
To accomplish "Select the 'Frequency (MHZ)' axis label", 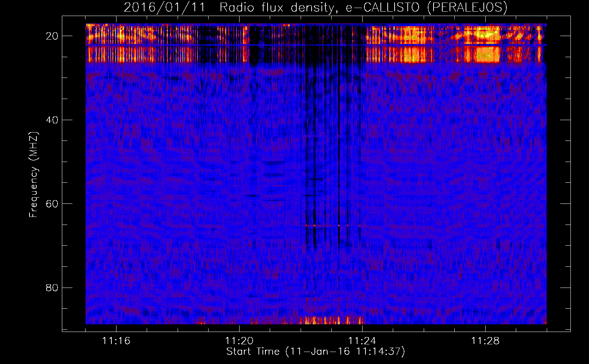I will (33, 175).
